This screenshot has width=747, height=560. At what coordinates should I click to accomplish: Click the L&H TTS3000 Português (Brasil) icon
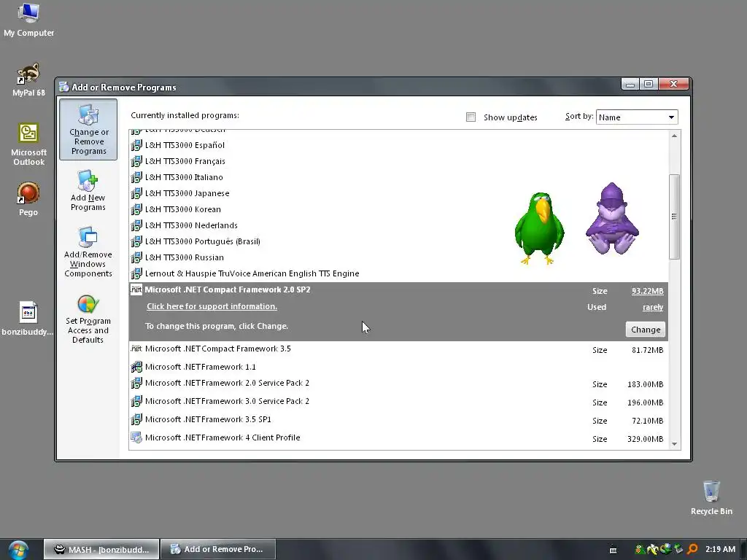point(136,241)
